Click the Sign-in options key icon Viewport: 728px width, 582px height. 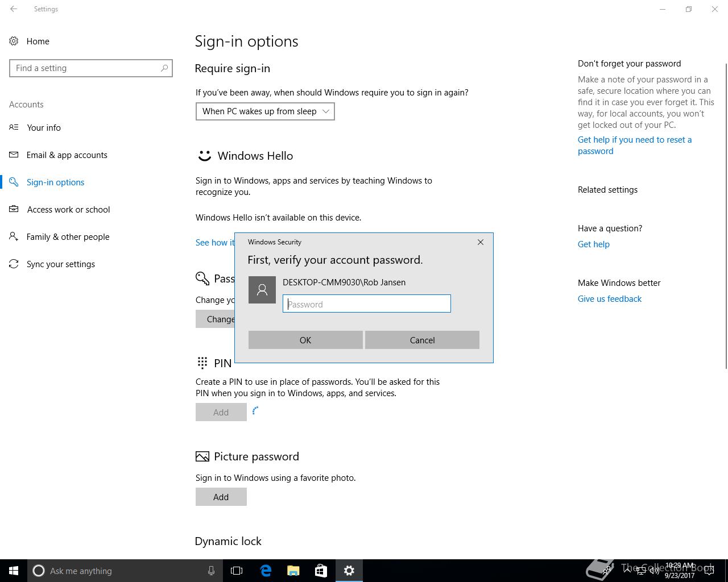pyautogui.click(x=14, y=182)
